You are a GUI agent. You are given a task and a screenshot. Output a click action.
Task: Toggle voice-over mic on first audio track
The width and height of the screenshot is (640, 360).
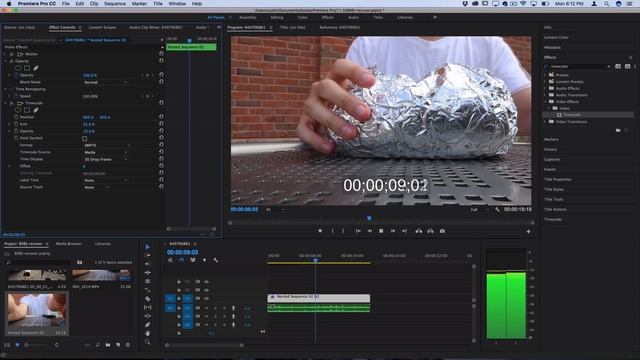233,308
